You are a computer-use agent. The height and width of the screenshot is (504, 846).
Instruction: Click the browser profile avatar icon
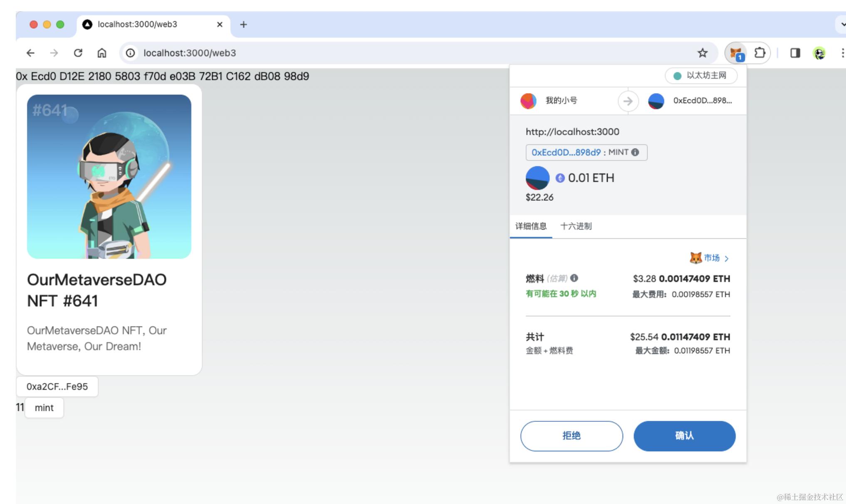[x=819, y=53]
